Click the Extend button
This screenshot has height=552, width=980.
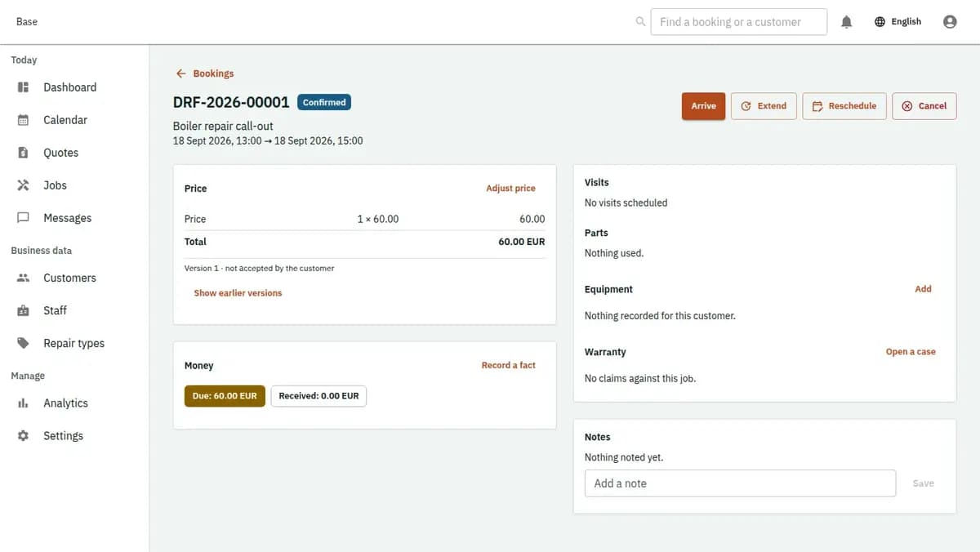click(764, 106)
